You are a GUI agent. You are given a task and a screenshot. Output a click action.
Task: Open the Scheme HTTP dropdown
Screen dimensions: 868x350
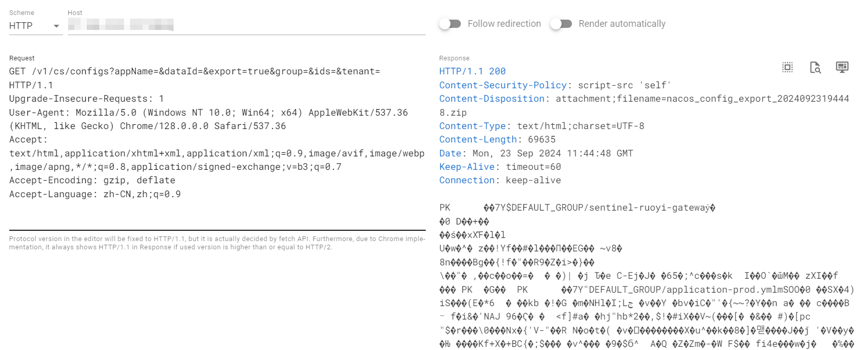(35, 26)
